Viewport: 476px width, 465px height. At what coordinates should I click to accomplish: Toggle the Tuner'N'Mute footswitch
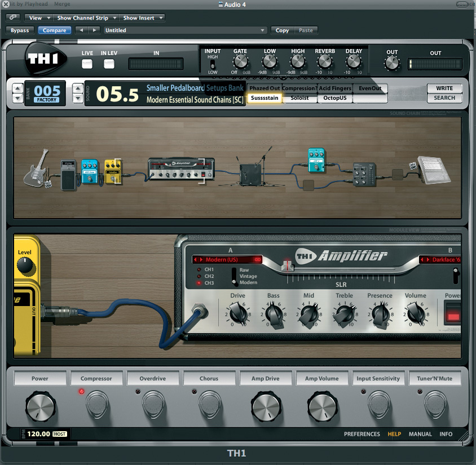[435, 404]
